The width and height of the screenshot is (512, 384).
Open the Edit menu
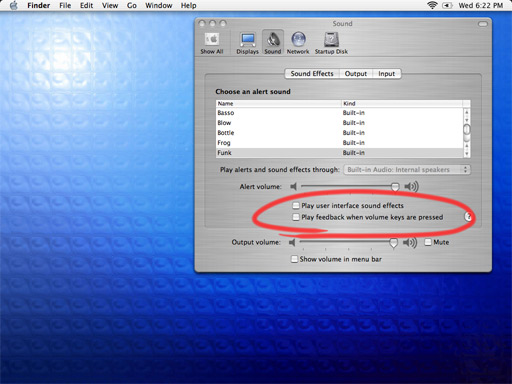point(86,5)
